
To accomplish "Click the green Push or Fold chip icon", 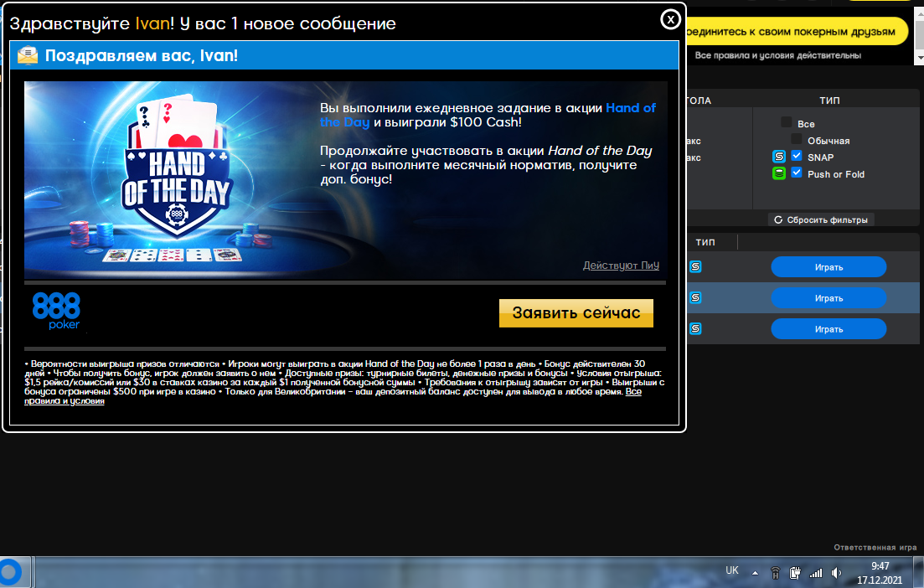I will (779, 173).
